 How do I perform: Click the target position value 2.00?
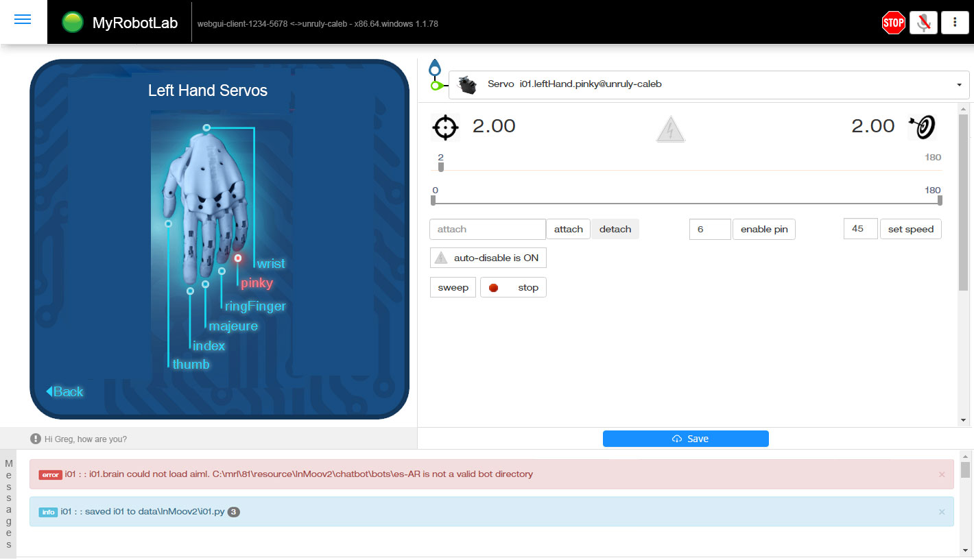pos(873,126)
